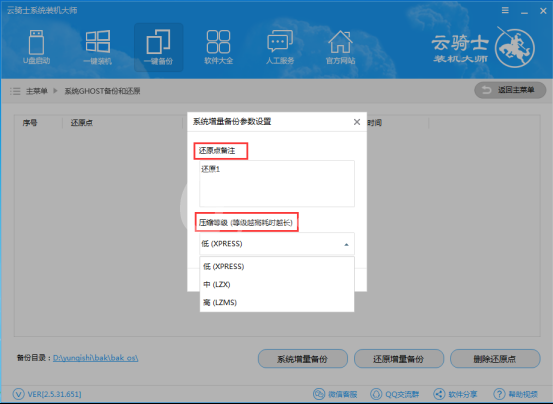Click the 还原增量备份 button
Image resolution: width=553 pixels, height=404 pixels.
click(x=399, y=359)
